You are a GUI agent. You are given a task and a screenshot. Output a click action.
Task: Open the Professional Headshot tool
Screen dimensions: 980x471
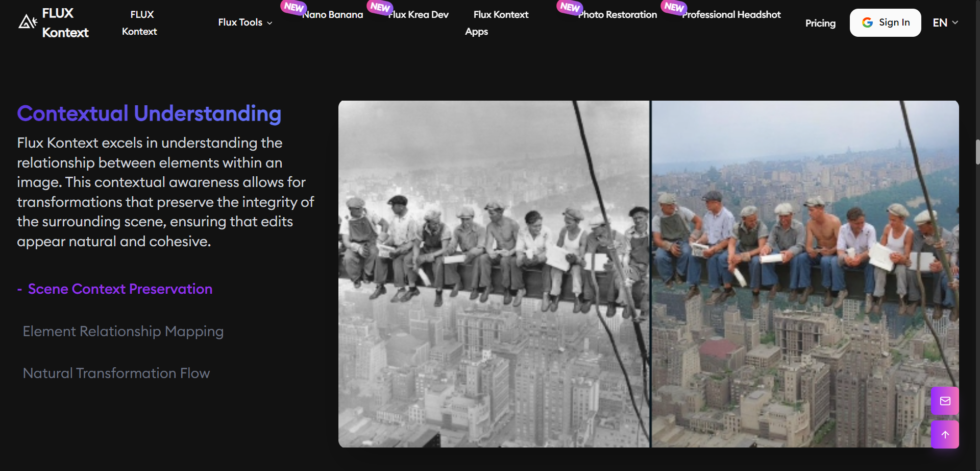pos(731,15)
